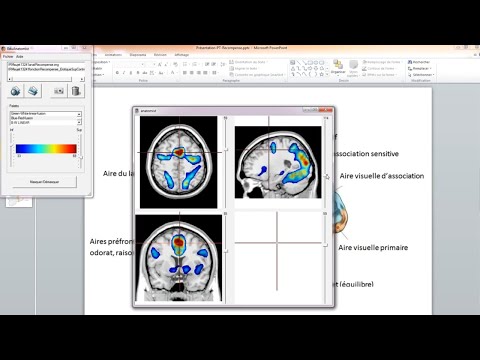The height and width of the screenshot is (360, 480).
Task: Click the rainbow palette color bar
Action: [x=46, y=149]
